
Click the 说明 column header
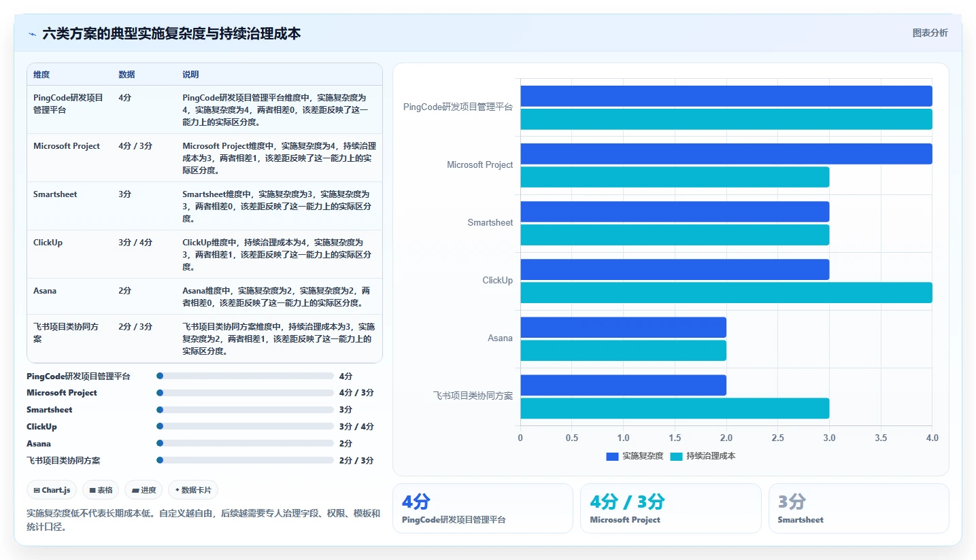190,75
